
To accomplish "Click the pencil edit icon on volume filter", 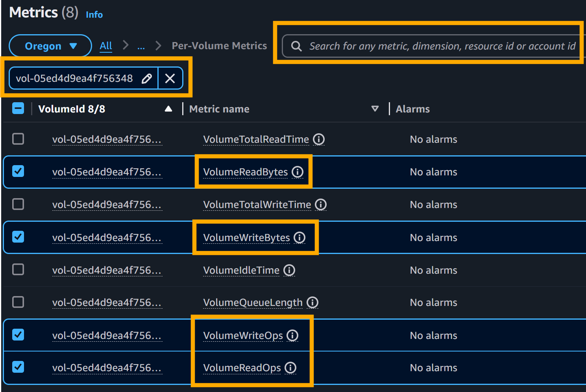I will tap(147, 78).
